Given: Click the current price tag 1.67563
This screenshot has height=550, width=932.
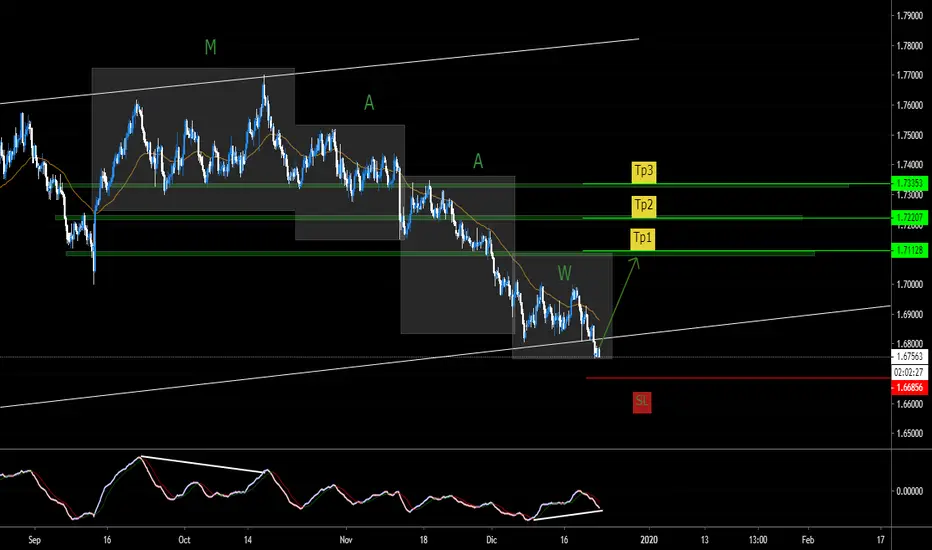Looking at the screenshot, I should coord(909,357).
